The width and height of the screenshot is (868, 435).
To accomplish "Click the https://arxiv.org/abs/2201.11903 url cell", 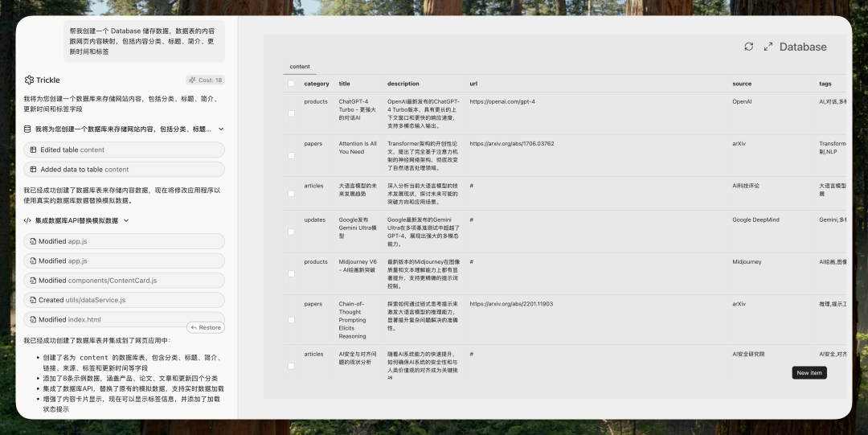I will (x=511, y=304).
